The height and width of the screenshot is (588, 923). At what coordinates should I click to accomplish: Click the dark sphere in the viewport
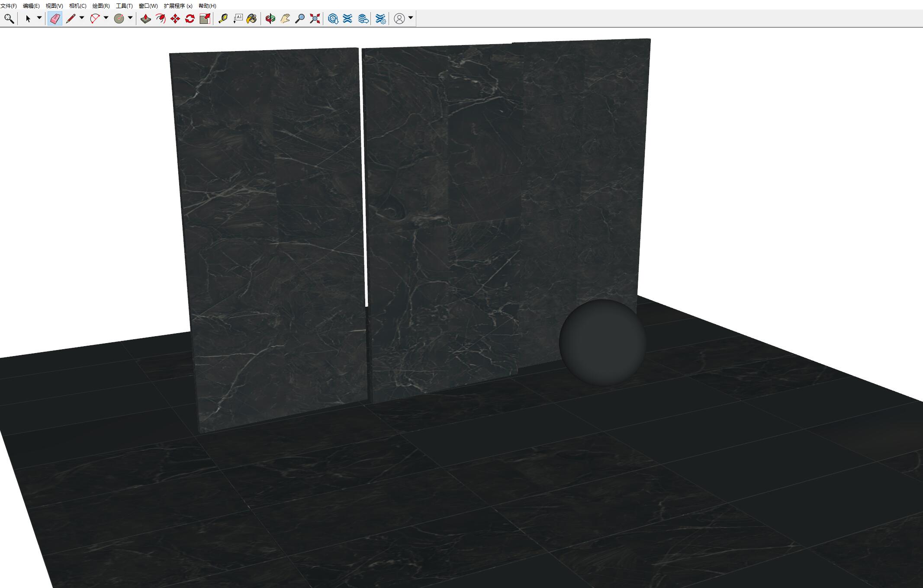602,342
